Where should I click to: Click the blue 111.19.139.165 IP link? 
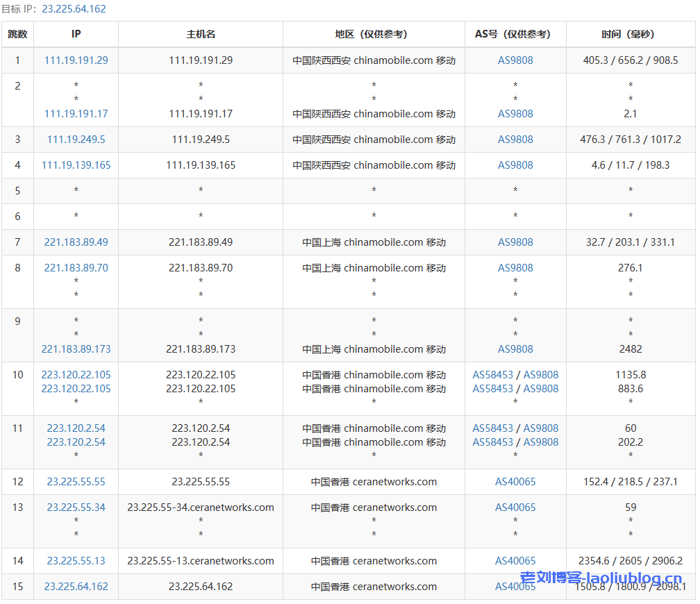click(x=76, y=165)
